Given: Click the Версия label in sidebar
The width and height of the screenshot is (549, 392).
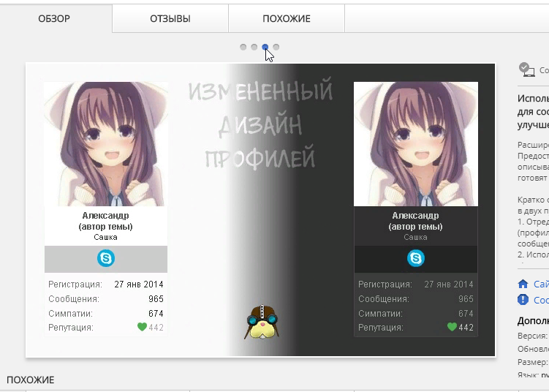Looking at the screenshot, I should tap(532, 336).
